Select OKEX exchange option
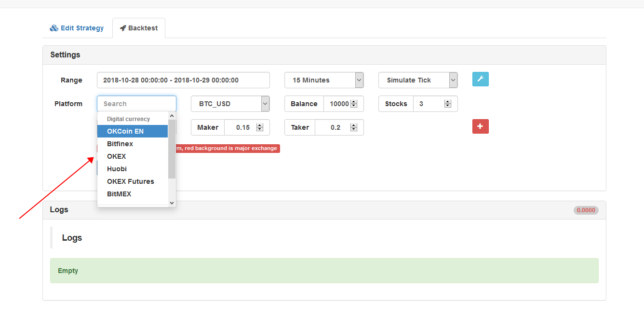This screenshot has height=315, width=644. [x=133, y=156]
